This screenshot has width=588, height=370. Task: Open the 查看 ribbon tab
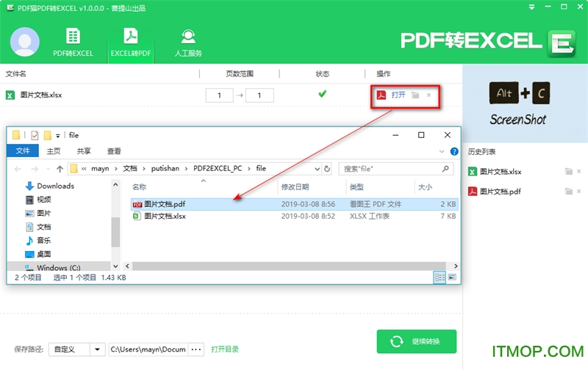click(114, 151)
